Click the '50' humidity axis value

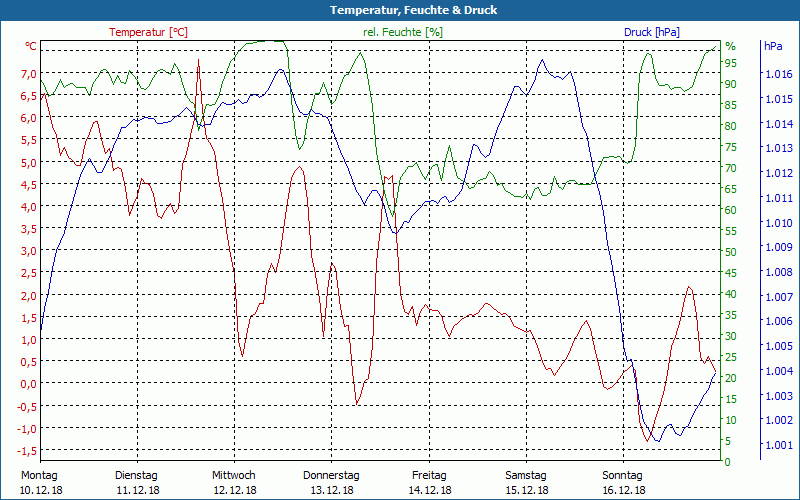click(x=731, y=252)
